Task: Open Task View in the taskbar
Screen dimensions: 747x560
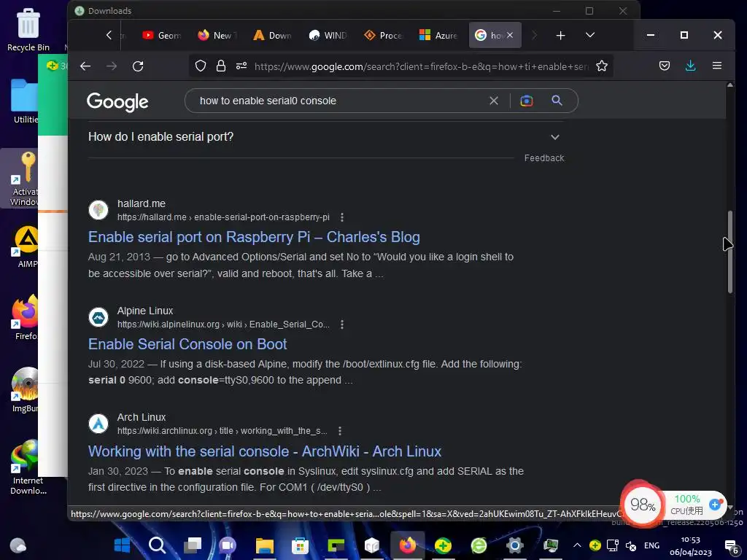Action: point(193,545)
